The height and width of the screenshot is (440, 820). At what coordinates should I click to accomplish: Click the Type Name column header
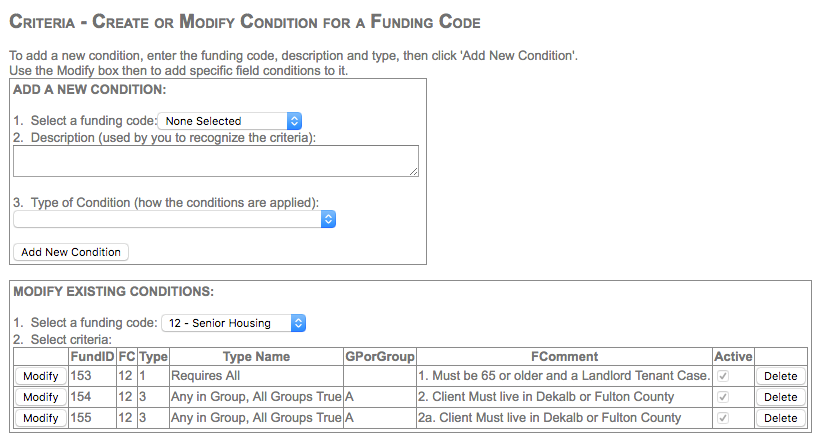tap(255, 356)
